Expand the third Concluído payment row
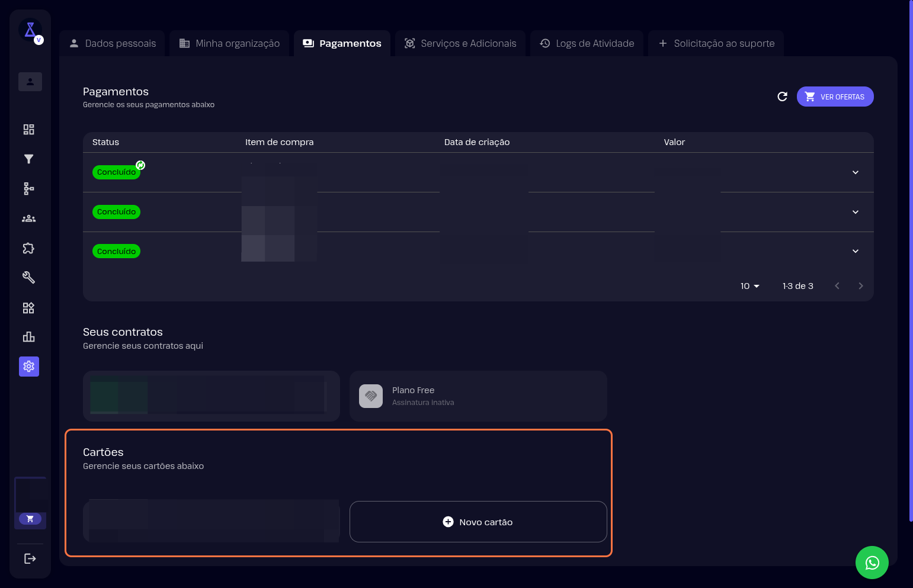This screenshot has width=913, height=588. click(855, 251)
